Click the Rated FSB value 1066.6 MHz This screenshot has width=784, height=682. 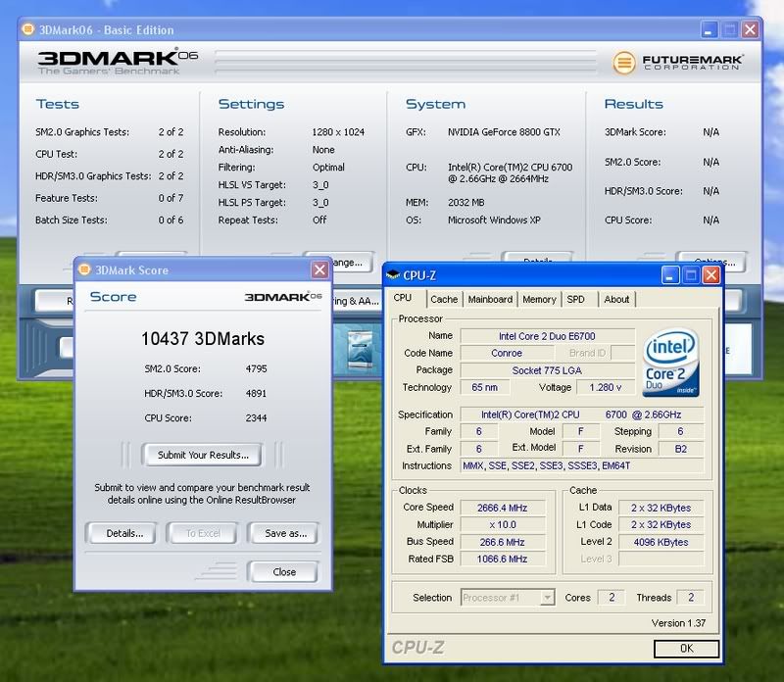pyautogui.click(x=503, y=559)
